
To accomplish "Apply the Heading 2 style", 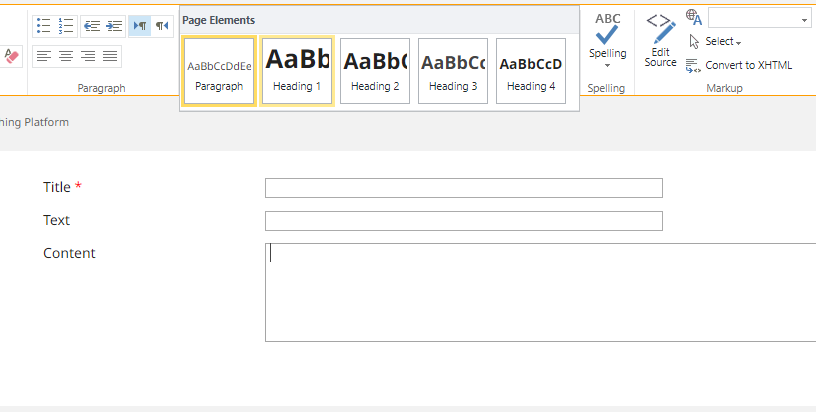I will click(x=375, y=71).
